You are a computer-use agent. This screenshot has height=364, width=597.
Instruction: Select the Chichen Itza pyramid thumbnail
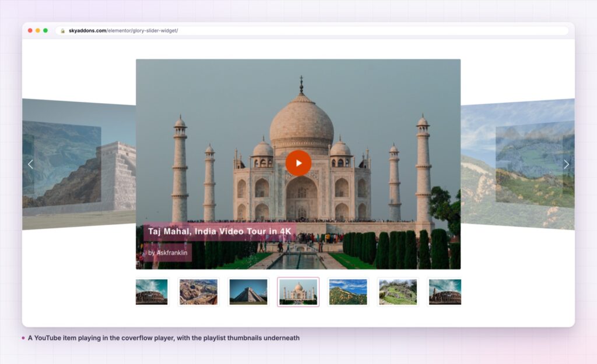pos(248,292)
